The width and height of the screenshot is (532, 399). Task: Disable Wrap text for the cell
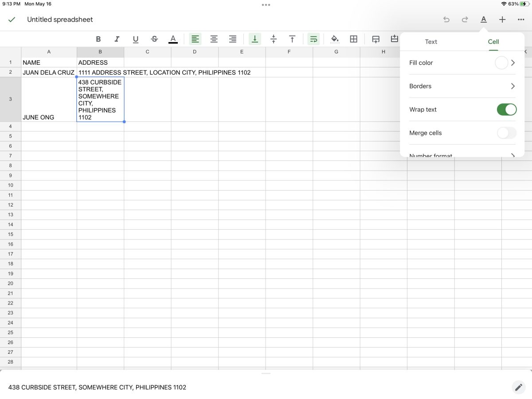[506, 110]
